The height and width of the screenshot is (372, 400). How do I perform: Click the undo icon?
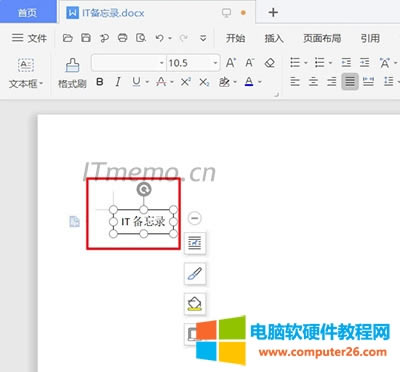coord(160,38)
